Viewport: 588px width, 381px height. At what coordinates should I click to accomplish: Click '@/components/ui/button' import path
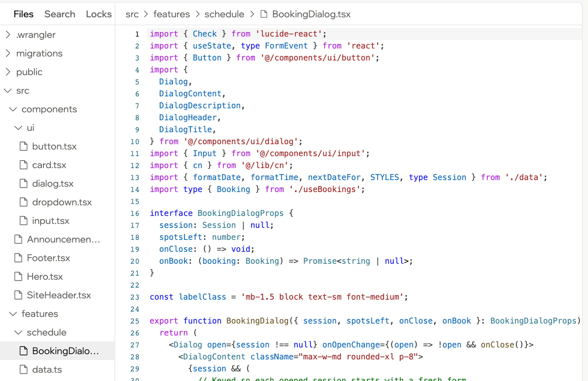click(317, 58)
